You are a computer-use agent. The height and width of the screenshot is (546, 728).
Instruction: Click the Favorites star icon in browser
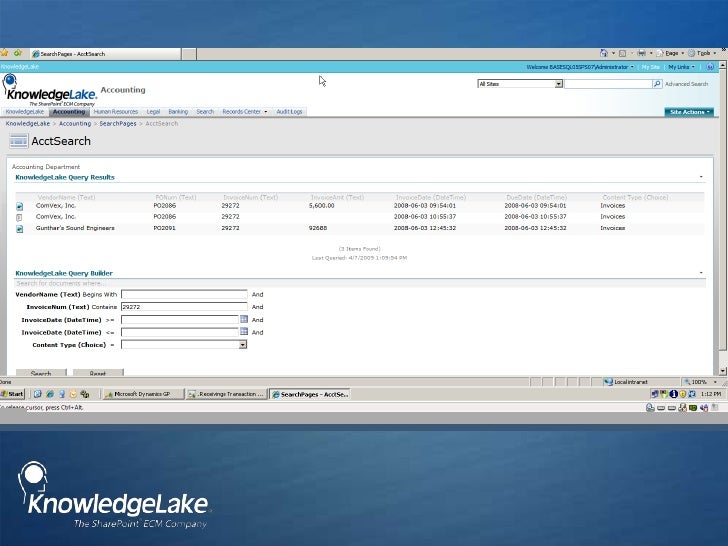pyautogui.click(x=5, y=53)
